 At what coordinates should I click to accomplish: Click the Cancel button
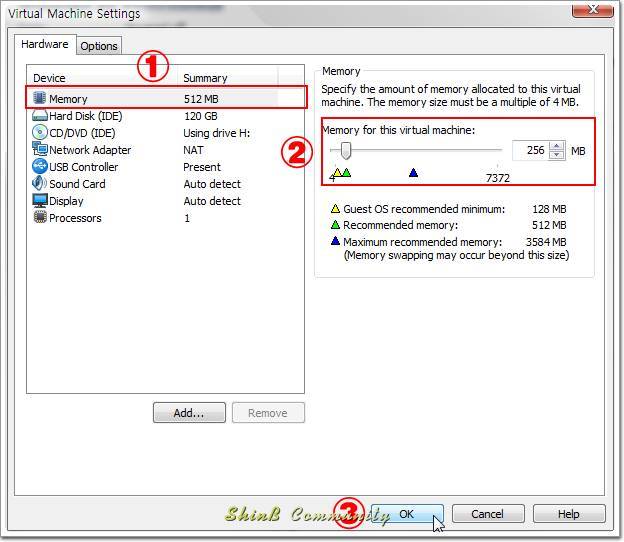[488, 514]
